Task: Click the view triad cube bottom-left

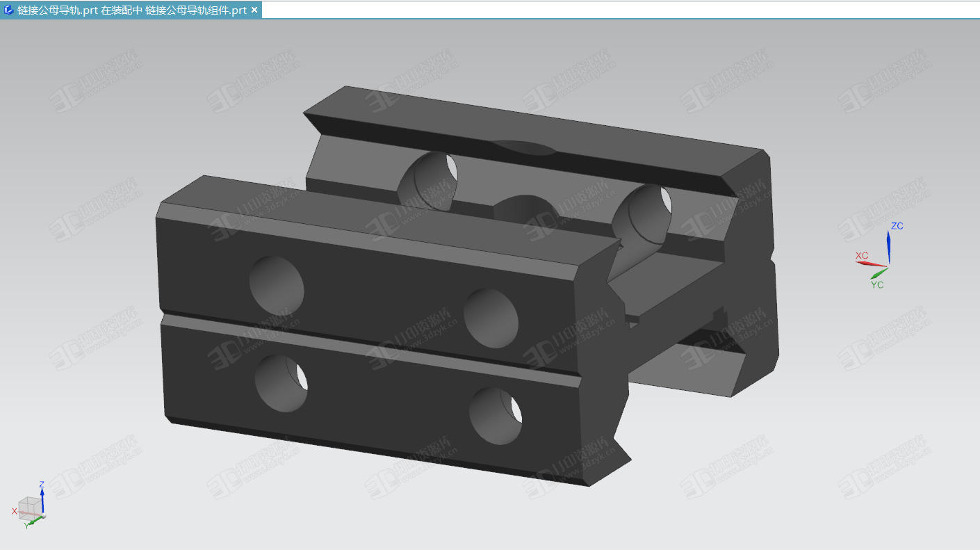Action: pos(29,508)
